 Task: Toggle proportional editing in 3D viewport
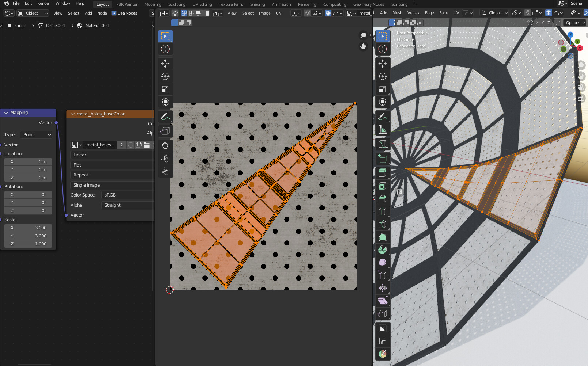[549, 13]
